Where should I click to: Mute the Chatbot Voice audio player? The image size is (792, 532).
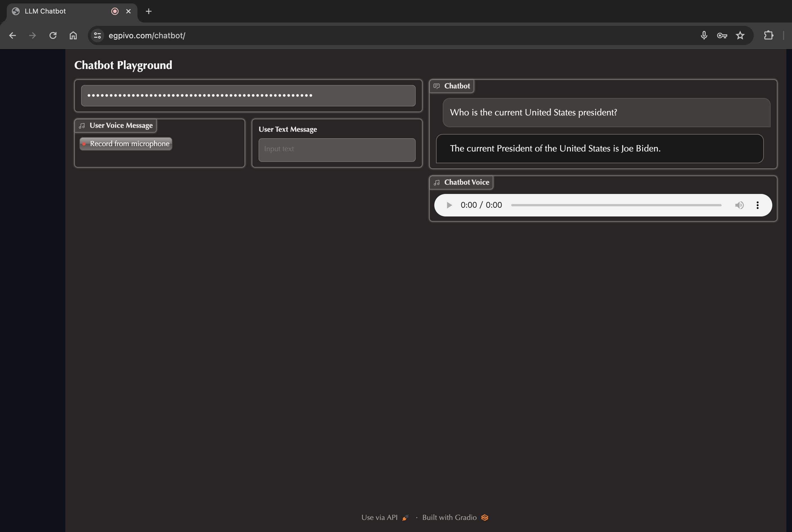pos(739,205)
